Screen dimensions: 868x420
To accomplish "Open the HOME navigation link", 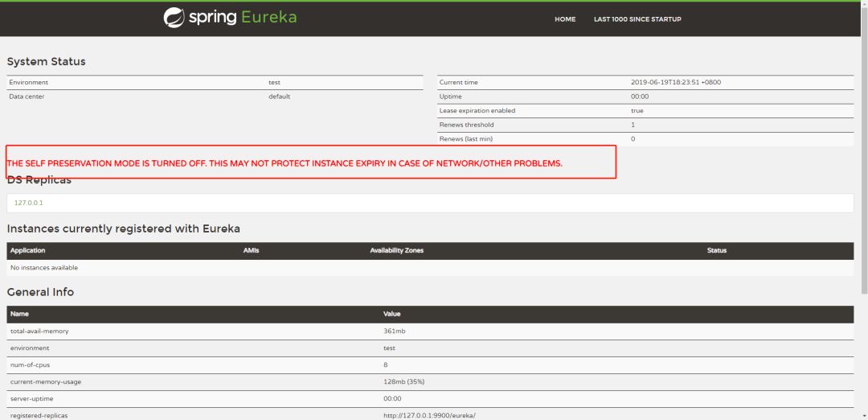I will pos(565,19).
